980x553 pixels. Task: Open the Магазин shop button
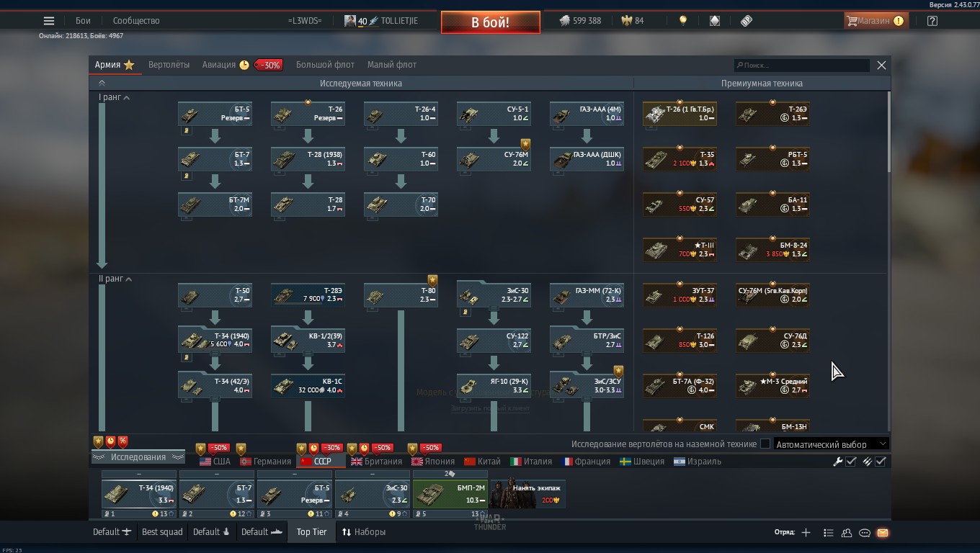coord(876,21)
